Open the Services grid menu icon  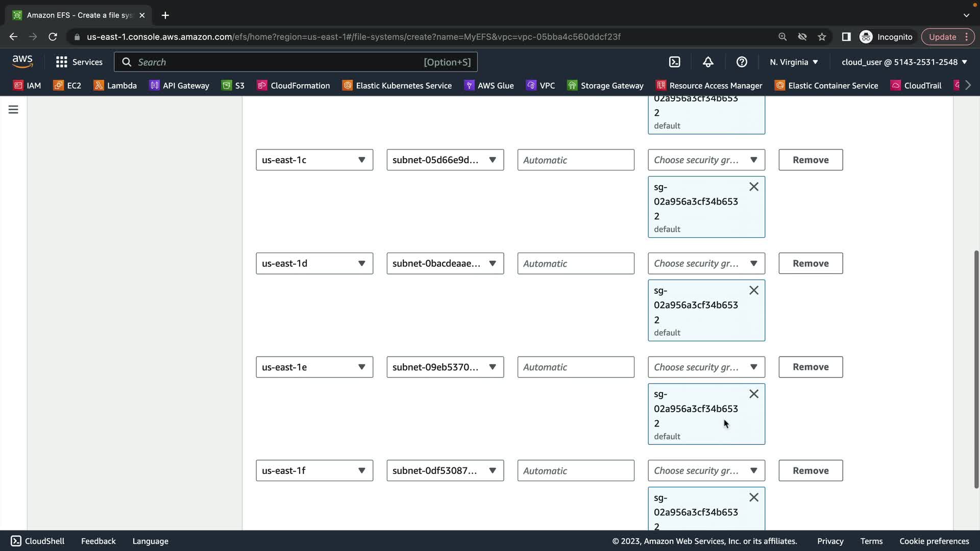(62, 62)
